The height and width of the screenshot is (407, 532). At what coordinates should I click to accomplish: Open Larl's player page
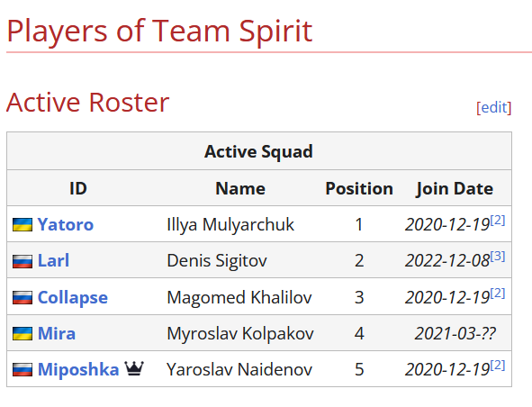click(x=53, y=261)
